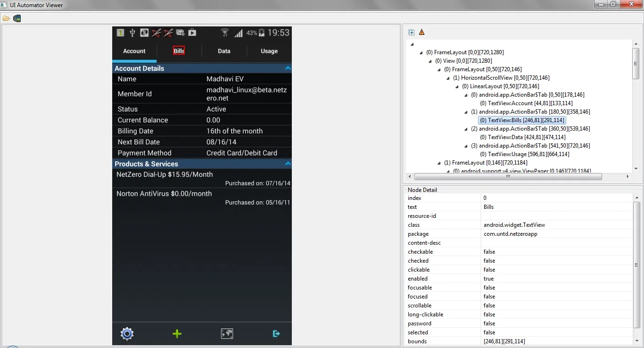This screenshot has width=644, height=348.
Task: Collapse the HorizontalScrollView tree node
Action: [x=448, y=78]
